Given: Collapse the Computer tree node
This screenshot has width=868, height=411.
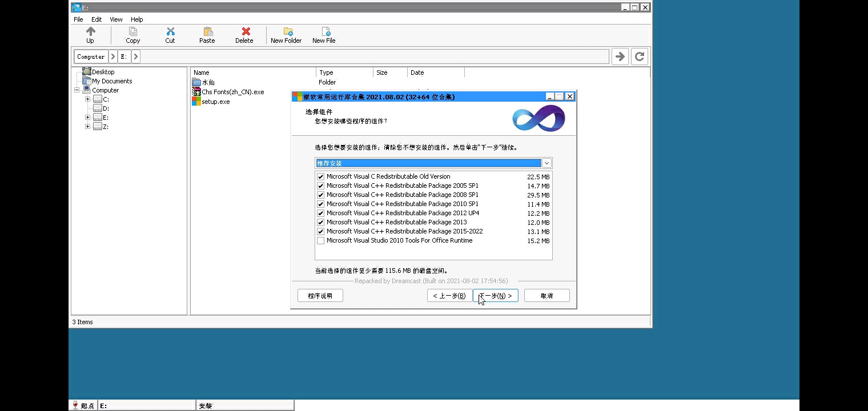Looking at the screenshot, I should (77, 90).
